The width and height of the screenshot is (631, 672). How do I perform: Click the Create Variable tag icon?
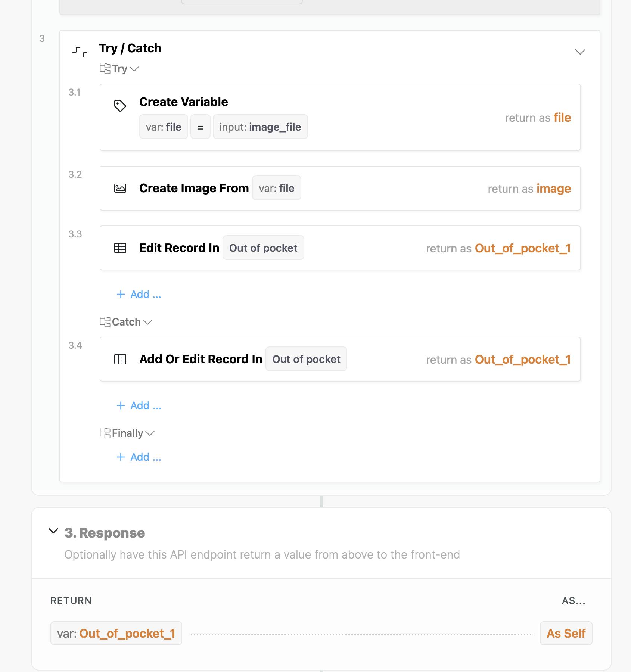coord(120,106)
